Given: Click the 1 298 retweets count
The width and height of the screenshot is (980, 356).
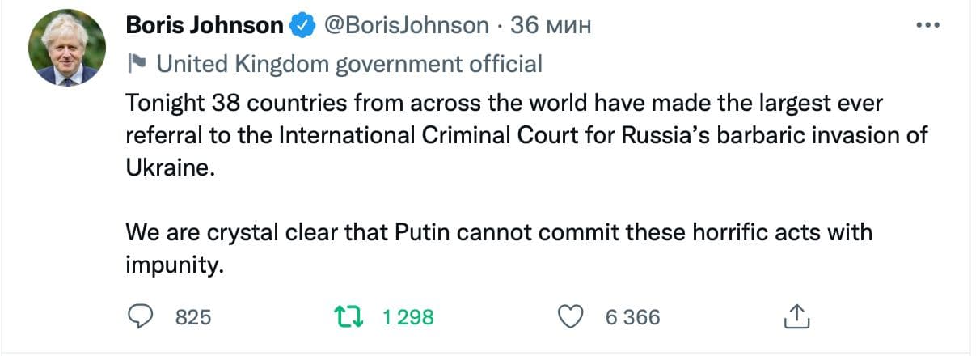Looking at the screenshot, I should [x=408, y=317].
